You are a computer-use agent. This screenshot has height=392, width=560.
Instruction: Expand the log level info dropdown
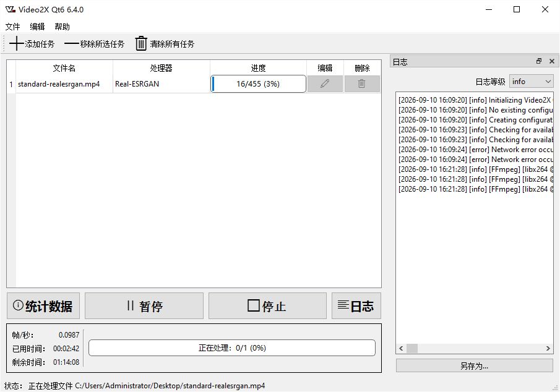click(531, 82)
